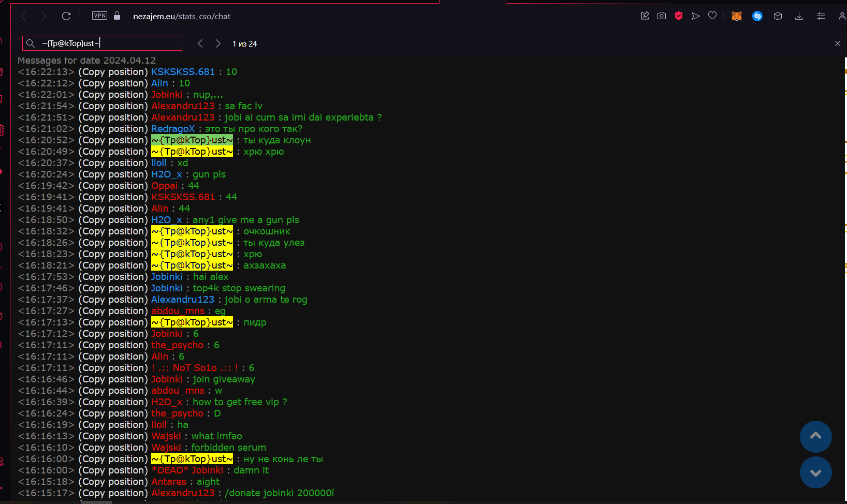This screenshot has width=847, height=504.
Task: Click the scroll-to-top round button
Action: pyautogui.click(x=815, y=436)
